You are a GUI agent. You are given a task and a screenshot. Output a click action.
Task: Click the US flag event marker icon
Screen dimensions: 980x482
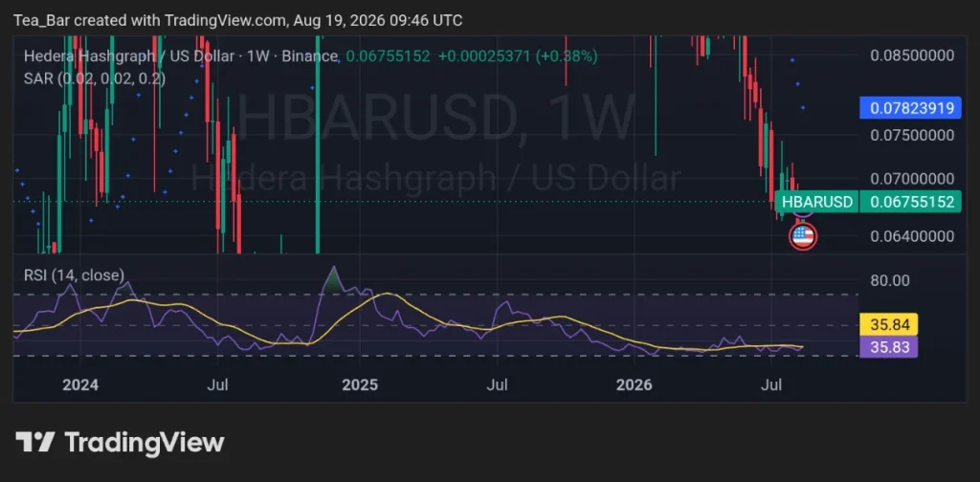[803, 236]
